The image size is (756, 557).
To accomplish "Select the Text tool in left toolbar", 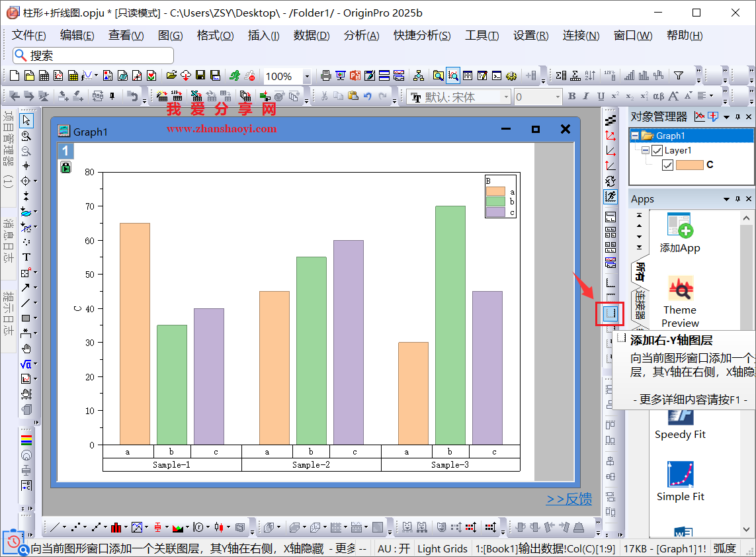I will 26,257.
